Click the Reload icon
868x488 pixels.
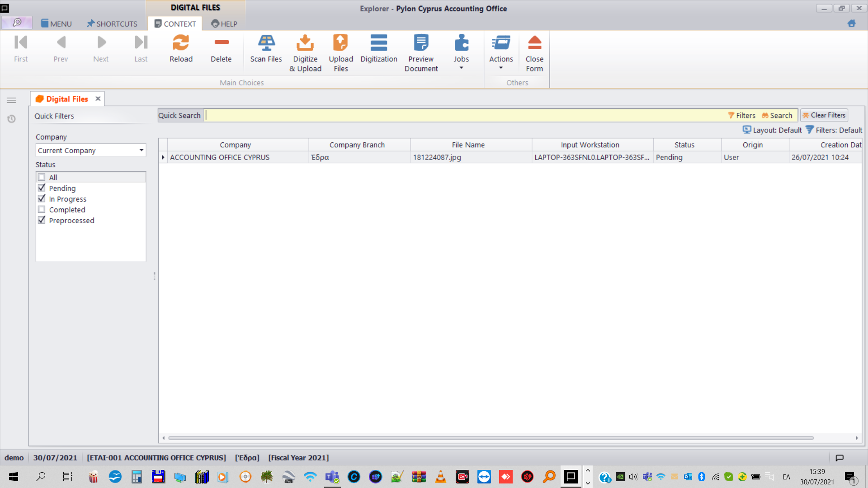(x=181, y=43)
